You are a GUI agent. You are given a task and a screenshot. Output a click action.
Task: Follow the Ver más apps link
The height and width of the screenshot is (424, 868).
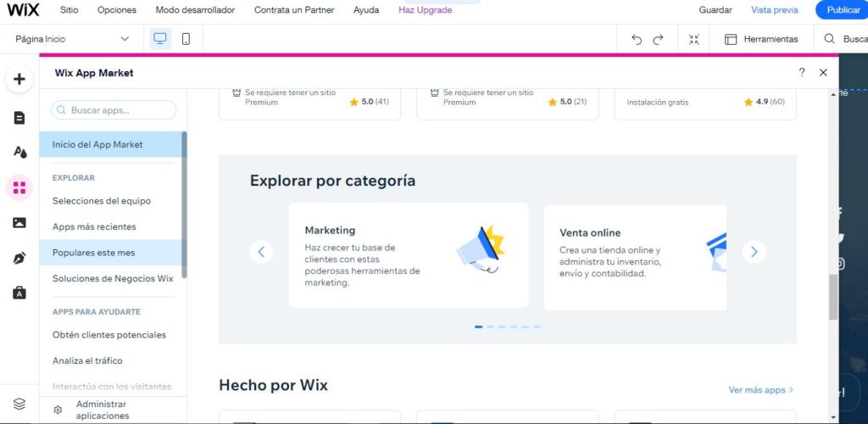760,390
